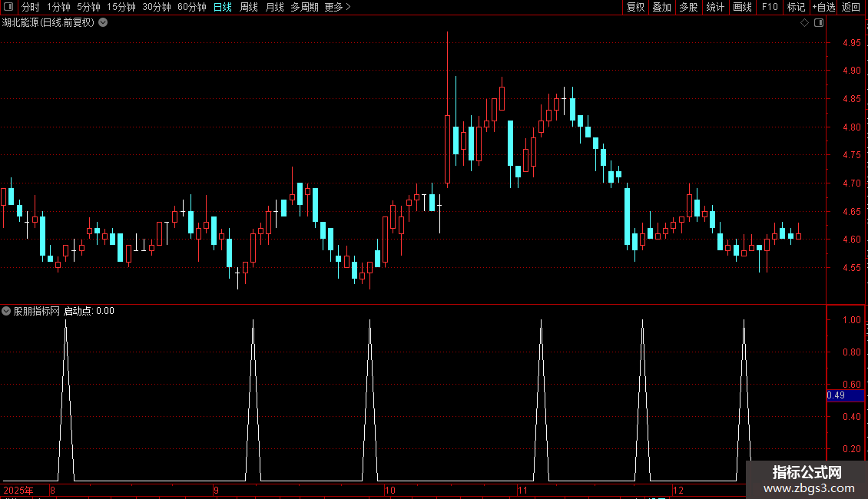Click month 10 marker on time axis

[x=390, y=490]
